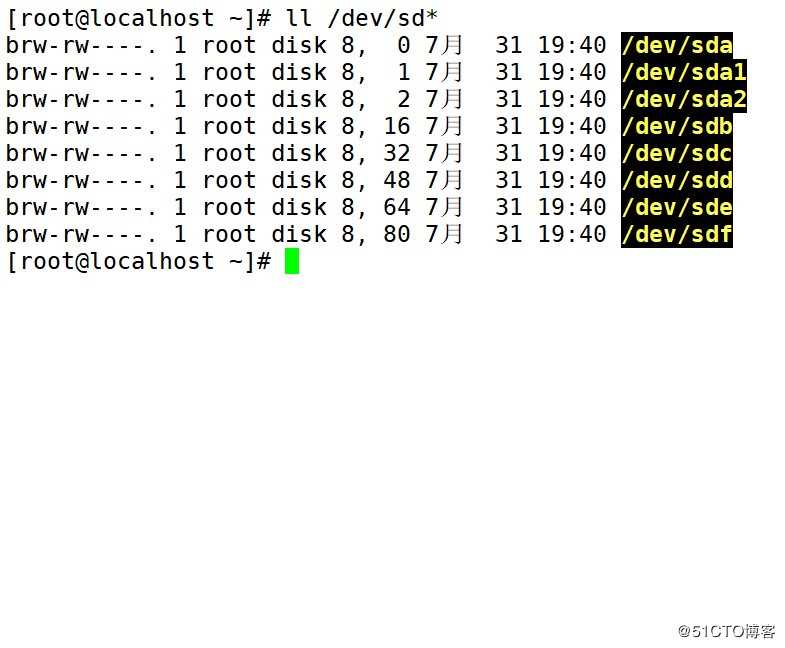Click the /dev/sdd device name
This screenshot has height=648, width=785.
click(x=677, y=180)
